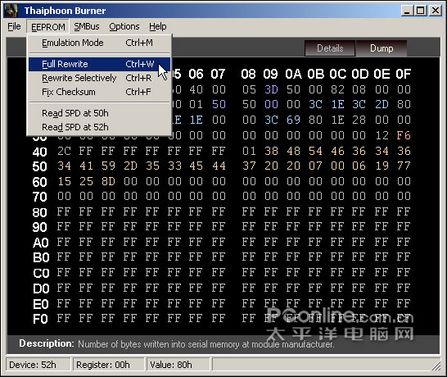Click the Value: 80h status field
The image size is (447, 377).
(178, 365)
